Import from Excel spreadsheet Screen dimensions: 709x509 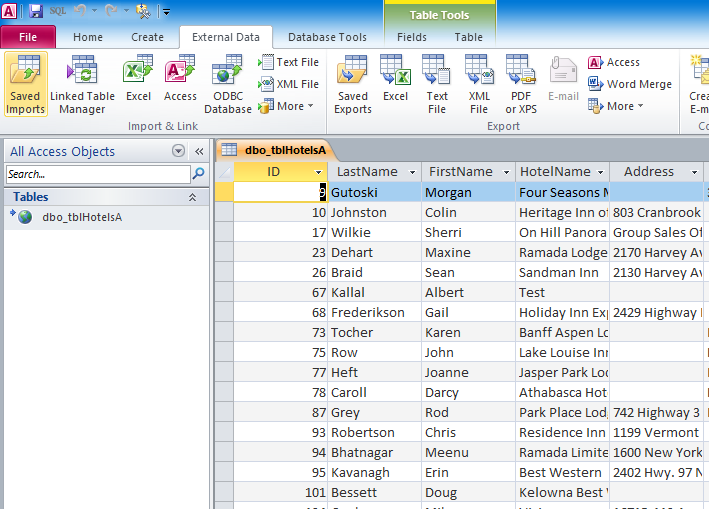tap(138, 79)
